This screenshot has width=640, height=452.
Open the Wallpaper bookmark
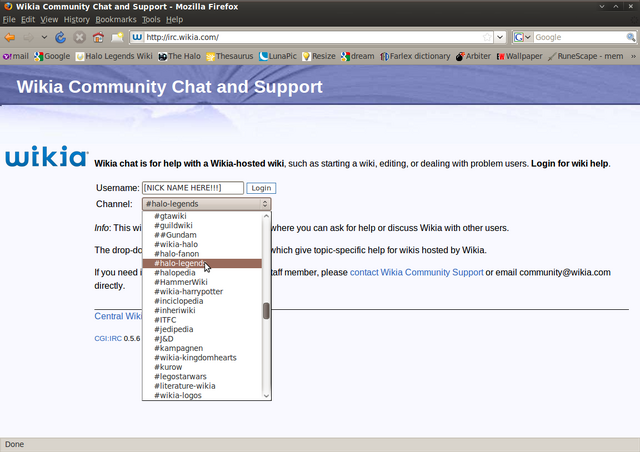click(x=519, y=56)
